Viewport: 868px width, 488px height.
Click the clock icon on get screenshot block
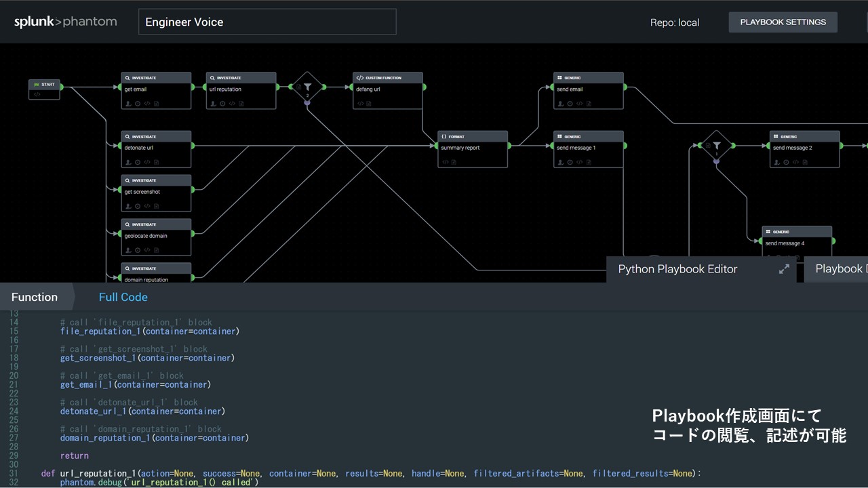[137, 206]
